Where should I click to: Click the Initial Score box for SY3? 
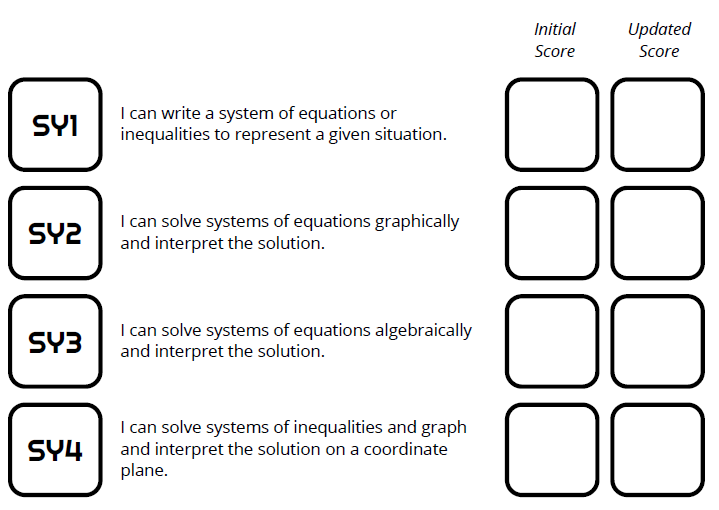click(x=552, y=342)
